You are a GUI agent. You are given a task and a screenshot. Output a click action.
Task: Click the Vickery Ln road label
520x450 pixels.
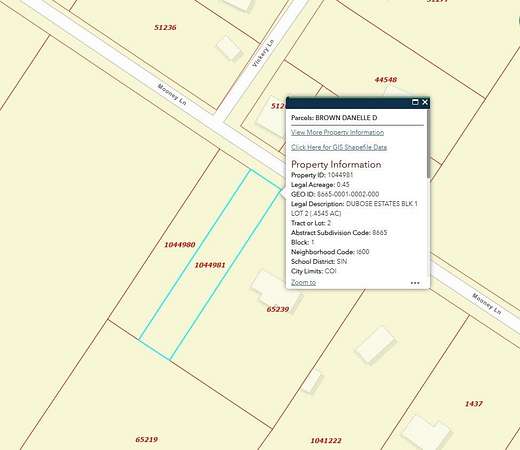[263, 53]
